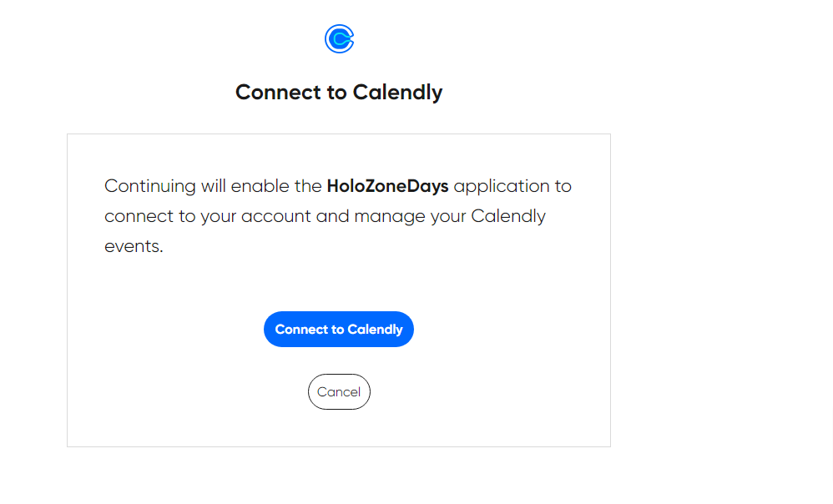Viewport: 833px width, 504px height.
Task: Cancel the Calendly connection request
Action: (x=339, y=392)
